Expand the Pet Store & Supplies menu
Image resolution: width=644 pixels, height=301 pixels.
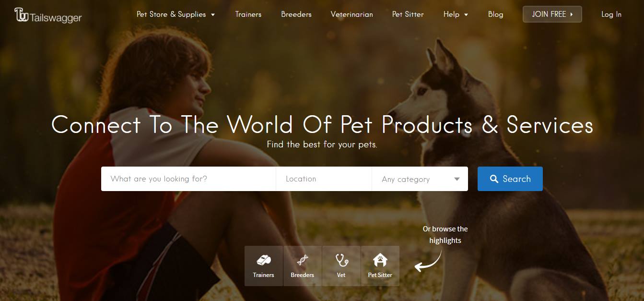point(176,14)
